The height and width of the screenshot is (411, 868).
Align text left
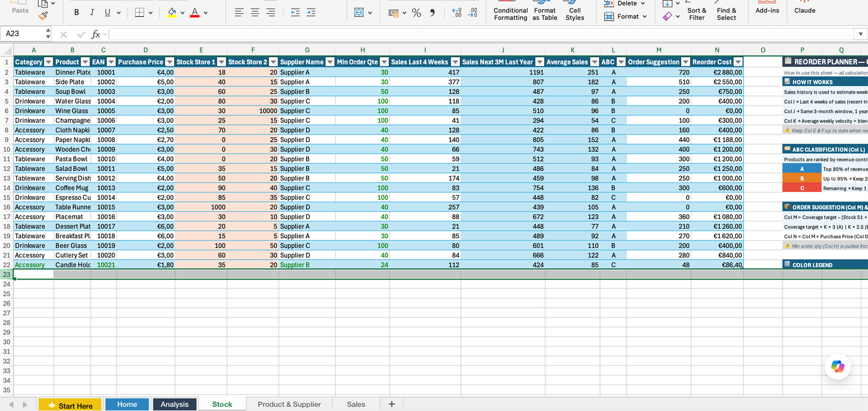(x=239, y=13)
